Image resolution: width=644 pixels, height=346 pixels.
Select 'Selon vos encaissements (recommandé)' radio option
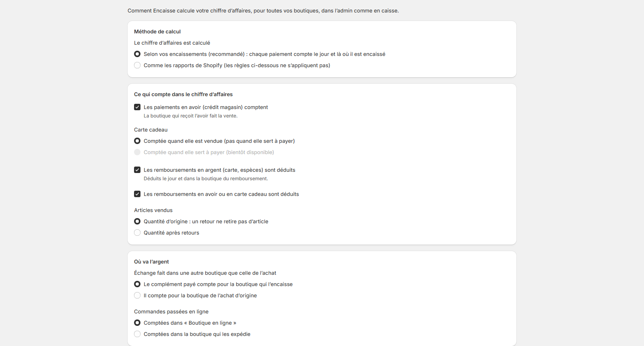point(137,54)
